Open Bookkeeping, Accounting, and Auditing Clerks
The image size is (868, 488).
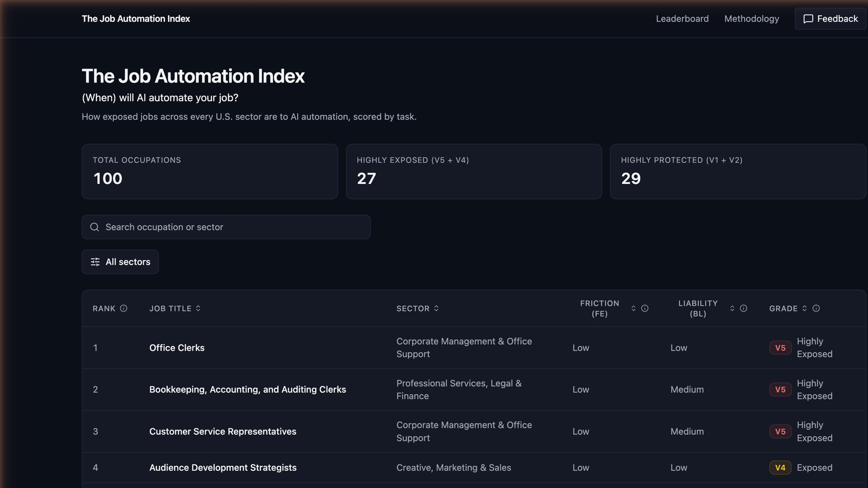pyautogui.click(x=247, y=389)
